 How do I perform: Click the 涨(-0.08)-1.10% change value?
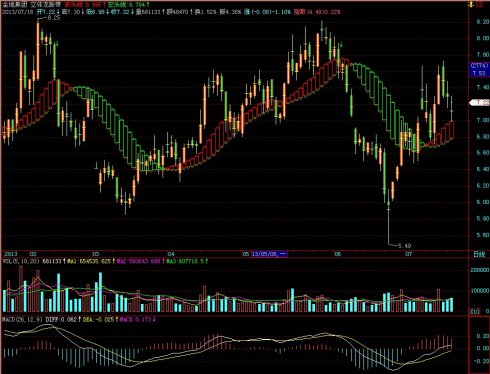point(267,12)
